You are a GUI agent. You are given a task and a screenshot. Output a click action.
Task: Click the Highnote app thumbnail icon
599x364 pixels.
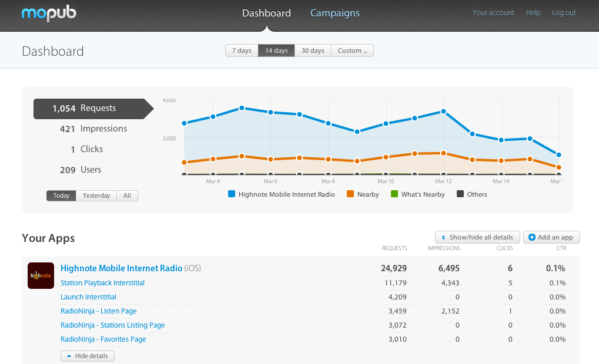(41, 275)
